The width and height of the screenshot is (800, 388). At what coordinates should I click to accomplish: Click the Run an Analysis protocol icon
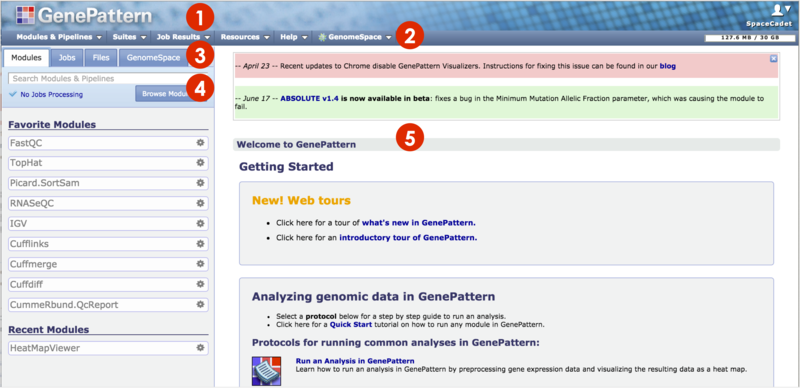click(x=266, y=371)
